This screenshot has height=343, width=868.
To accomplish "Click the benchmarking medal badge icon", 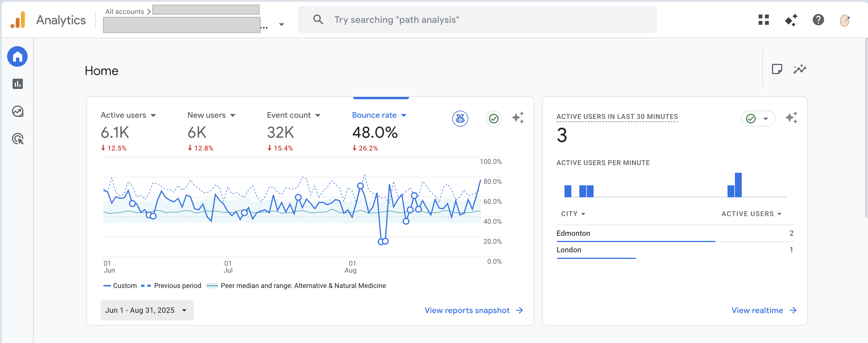I will click(460, 118).
